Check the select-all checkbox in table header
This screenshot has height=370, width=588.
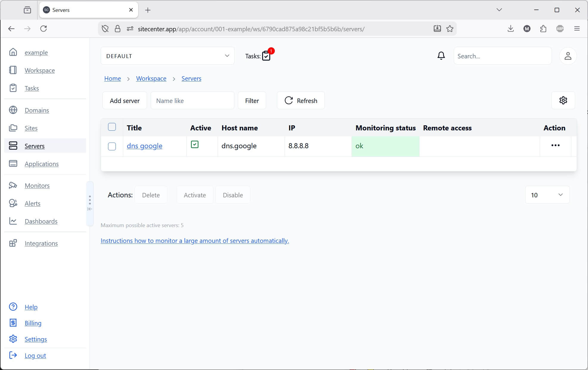coord(112,127)
